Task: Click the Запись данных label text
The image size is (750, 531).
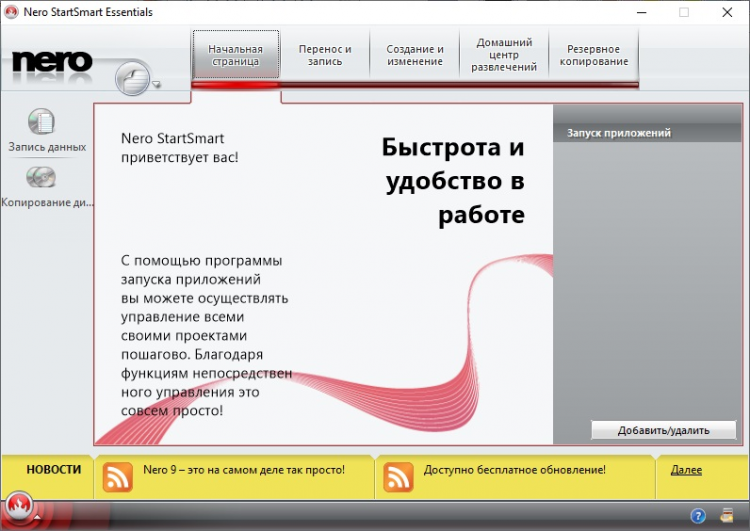Action: (47, 147)
